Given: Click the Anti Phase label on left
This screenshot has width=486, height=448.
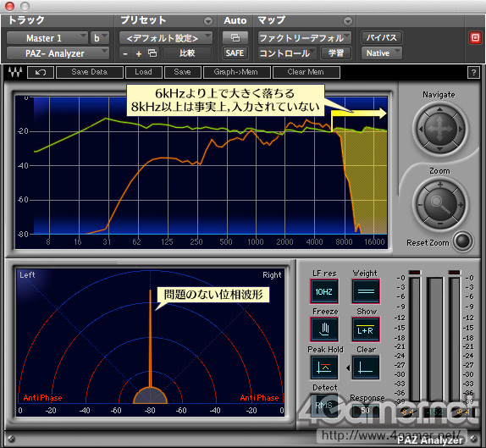Looking at the screenshot, I should [42, 398].
